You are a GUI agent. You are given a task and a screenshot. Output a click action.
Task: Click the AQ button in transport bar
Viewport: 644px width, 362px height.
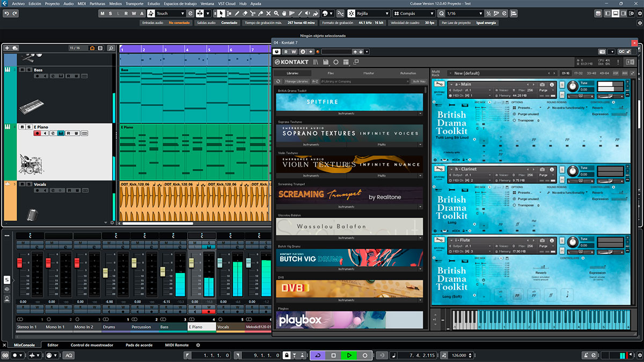pos(69,355)
